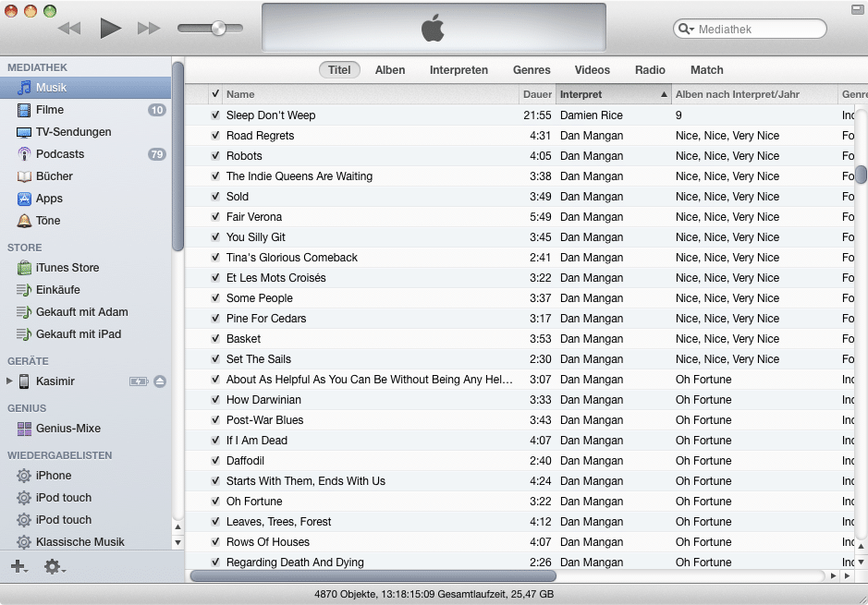The height and width of the screenshot is (605, 868).
Task: Switch to the Interpreten tab
Action: pos(458,69)
